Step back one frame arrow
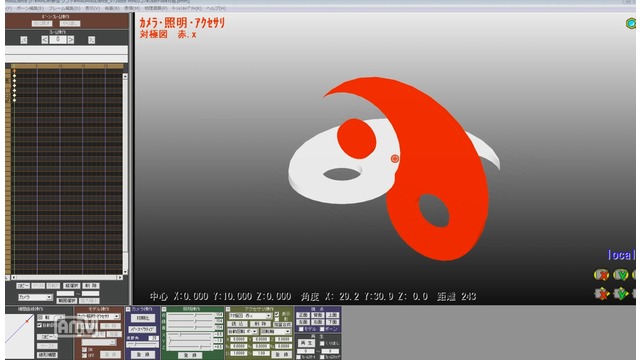 pyautogui.click(x=45, y=40)
